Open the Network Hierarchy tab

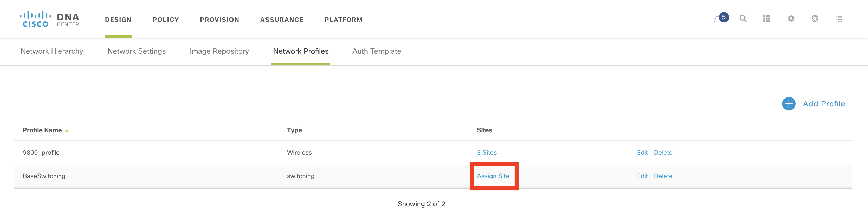pyautogui.click(x=52, y=51)
